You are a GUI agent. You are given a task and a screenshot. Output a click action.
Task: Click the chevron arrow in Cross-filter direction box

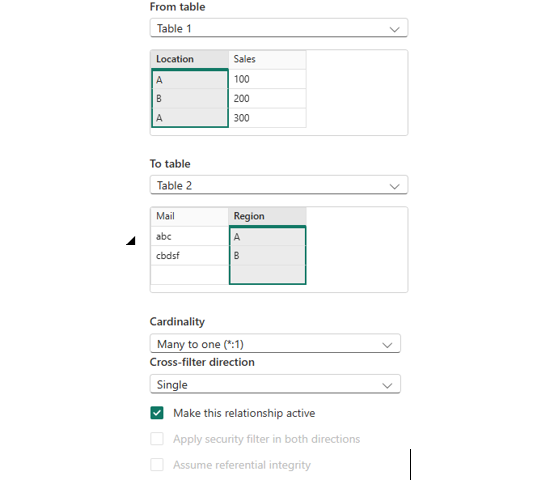click(387, 386)
